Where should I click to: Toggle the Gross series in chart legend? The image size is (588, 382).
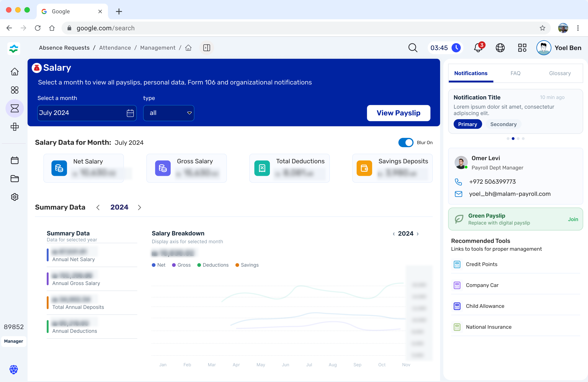[x=181, y=265]
